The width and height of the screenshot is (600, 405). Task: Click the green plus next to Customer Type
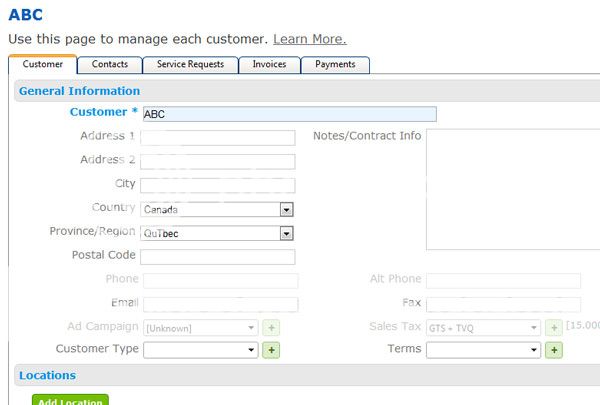[270, 350]
